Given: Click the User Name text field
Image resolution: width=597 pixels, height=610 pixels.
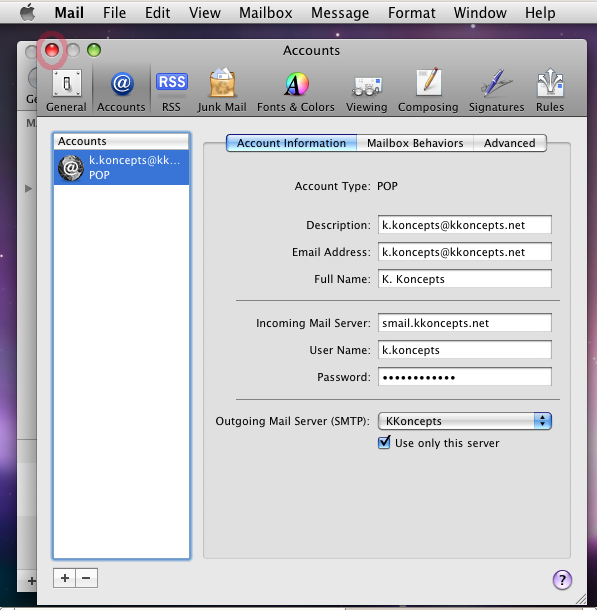Looking at the screenshot, I should coord(465,350).
